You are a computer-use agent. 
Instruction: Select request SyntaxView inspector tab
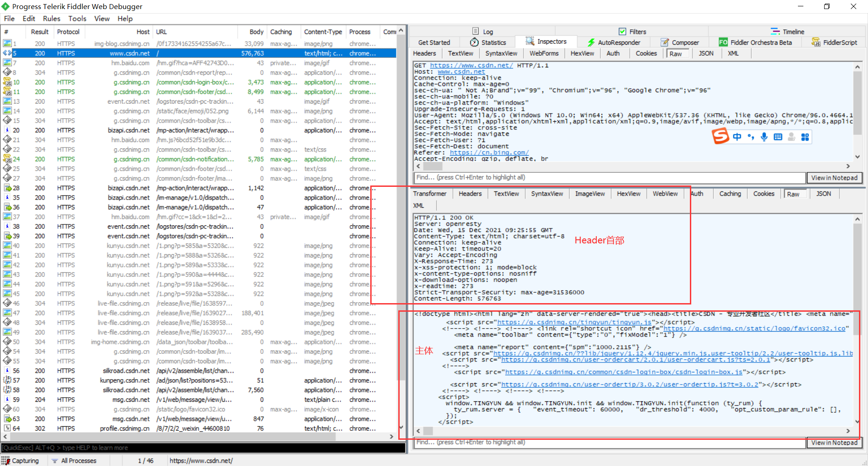[501, 53]
